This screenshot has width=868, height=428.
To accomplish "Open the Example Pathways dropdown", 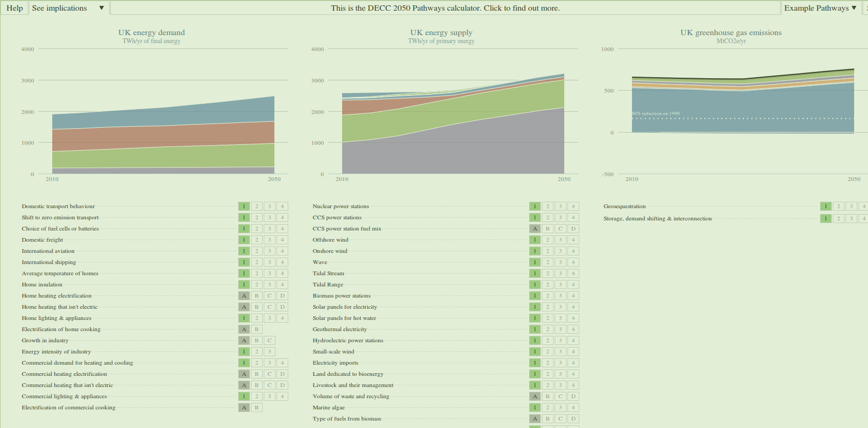I will click(x=820, y=8).
